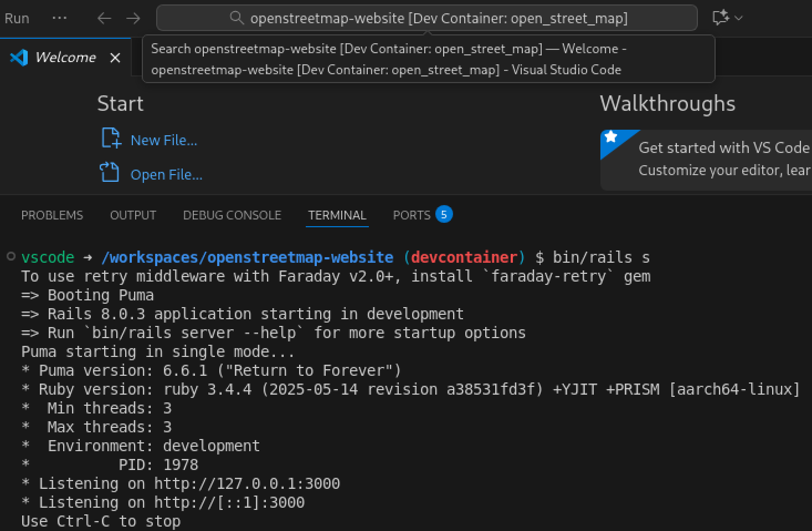Click the Go Back arrow
Image resolution: width=812 pixels, height=531 pixels.
tap(104, 18)
